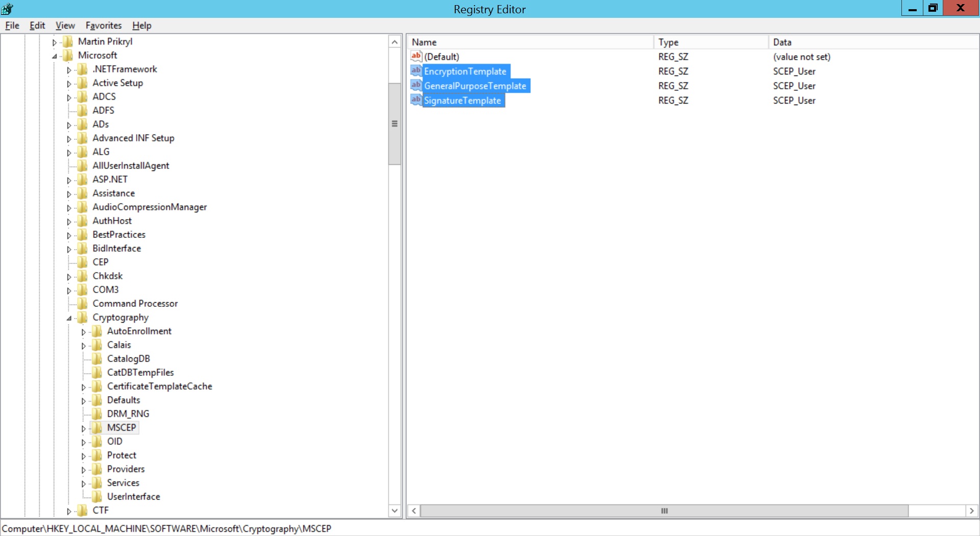Screen dimensions: 980x536
Task: Collapse the Cryptography key
Action: (x=69, y=318)
